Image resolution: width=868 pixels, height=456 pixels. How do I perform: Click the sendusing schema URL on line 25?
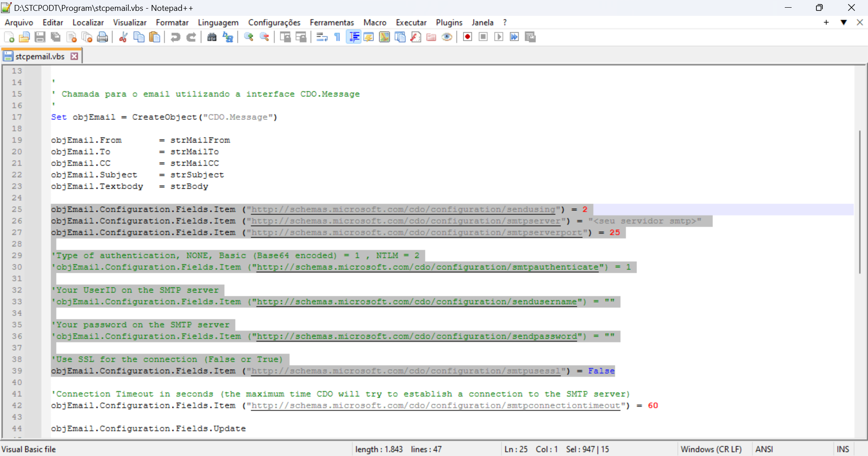point(403,209)
